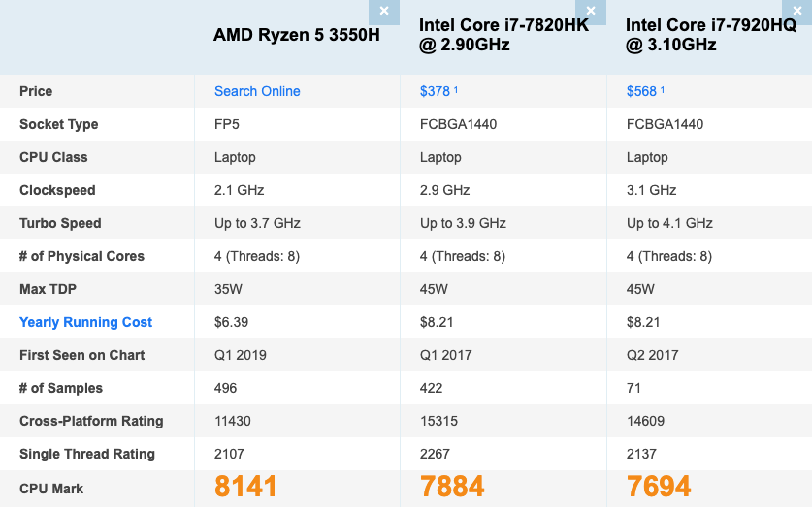The image size is (812, 507).
Task: Select Up to 3.9 GHz turbo value
Action: click(x=463, y=223)
